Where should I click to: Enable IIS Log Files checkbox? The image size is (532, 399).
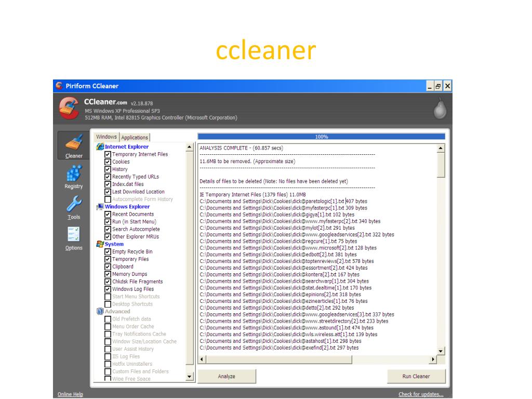coord(108,356)
